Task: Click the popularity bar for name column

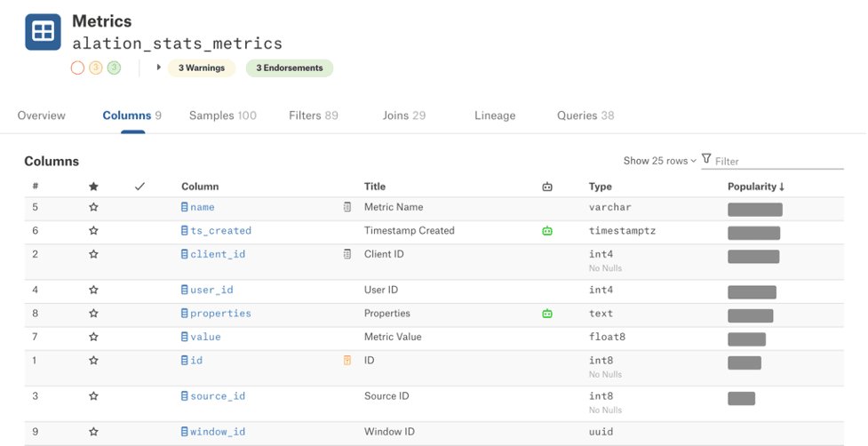Action: 754,210
